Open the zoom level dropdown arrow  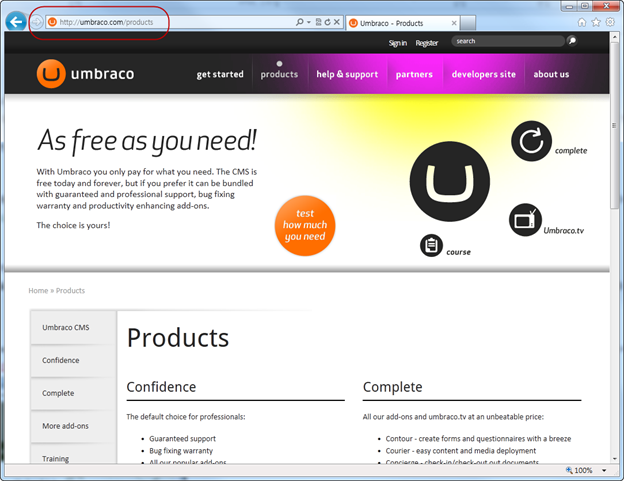(604, 471)
